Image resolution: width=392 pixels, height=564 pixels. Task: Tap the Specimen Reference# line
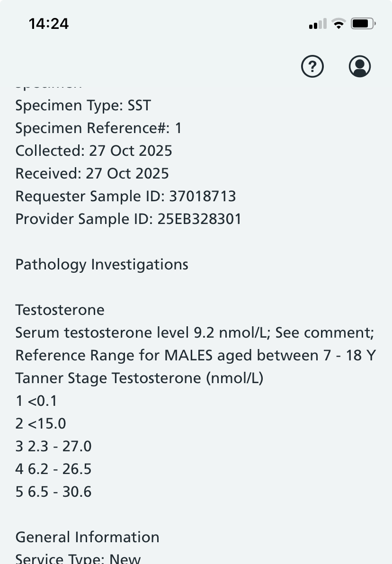[x=98, y=128]
